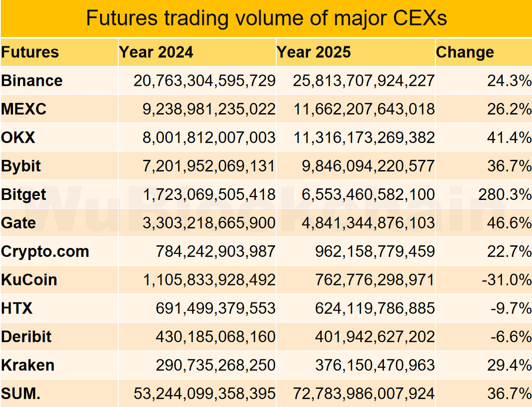Image resolution: width=532 pixels, height=407 pixels.
Task: Select the 'Futures' column header
Action: coord(30,52)
